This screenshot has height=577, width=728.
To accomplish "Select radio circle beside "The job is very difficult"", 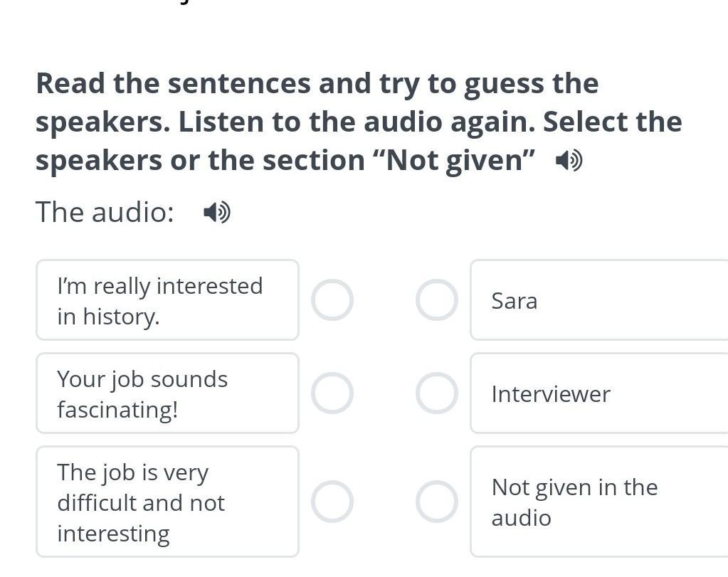I will pos(332,502).
